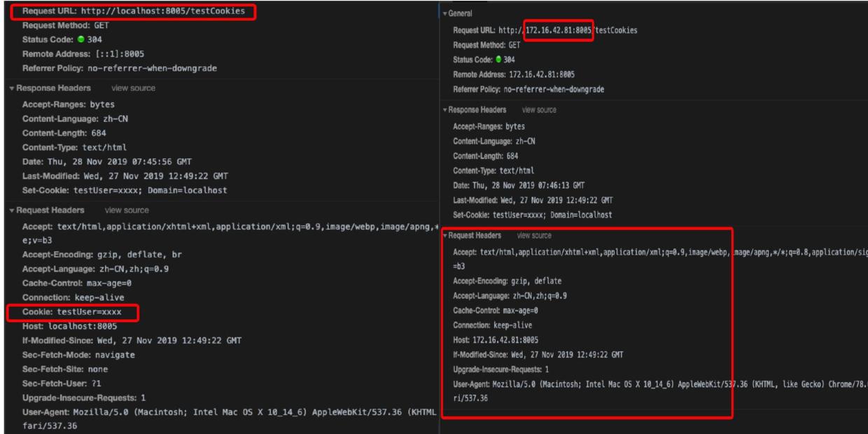The image size is (868, 434).
Task: Click view source beside localhost Request Headers
Action: (x=125, y=209)
